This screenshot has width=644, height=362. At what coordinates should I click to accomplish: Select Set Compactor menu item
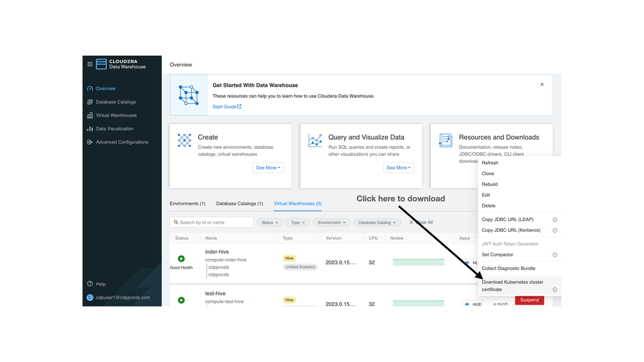pyautogui.click(x=498, y=255)
